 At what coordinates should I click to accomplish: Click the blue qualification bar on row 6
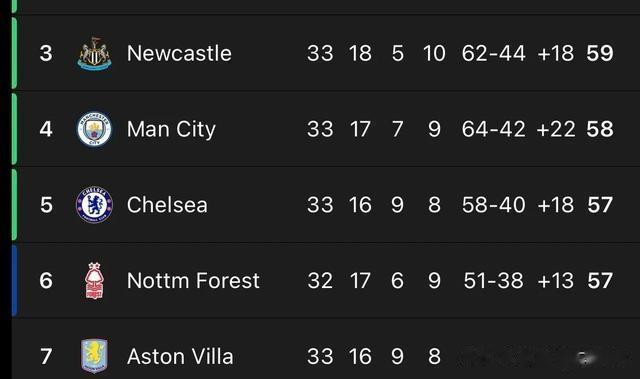[14, 281]
